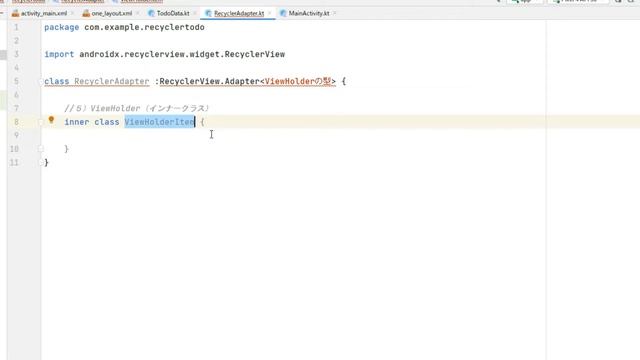The height and width of the screenshot is (360, 640).
Task: Click the fold end marker on line 11
Action: [x=40, y=162]
